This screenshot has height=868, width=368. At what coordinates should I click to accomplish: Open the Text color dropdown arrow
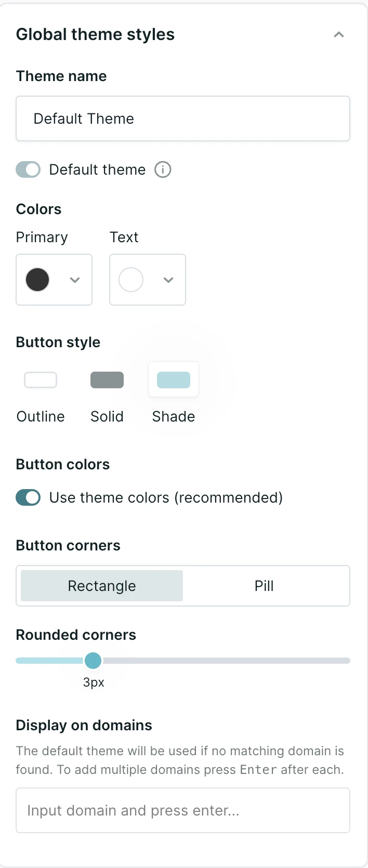168,280
